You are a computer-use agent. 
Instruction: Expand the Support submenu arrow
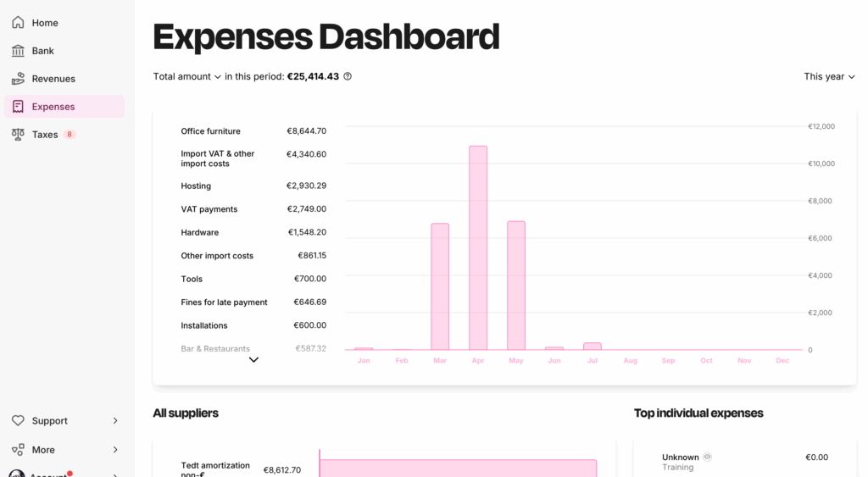coord(115,421)
